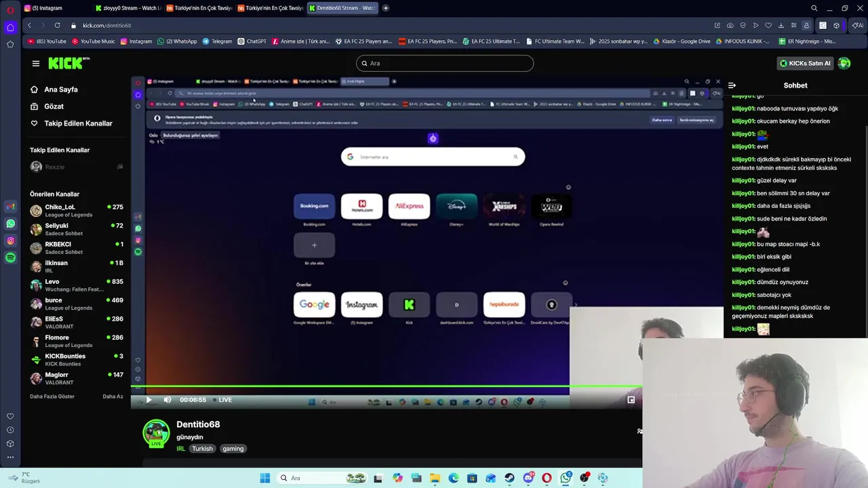Take a snapshot with the camera icon

point(730,25)
